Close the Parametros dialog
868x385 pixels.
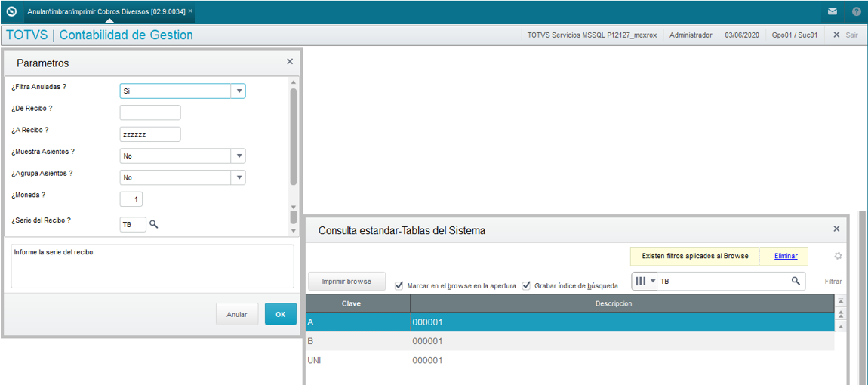[x=290, y=61]
